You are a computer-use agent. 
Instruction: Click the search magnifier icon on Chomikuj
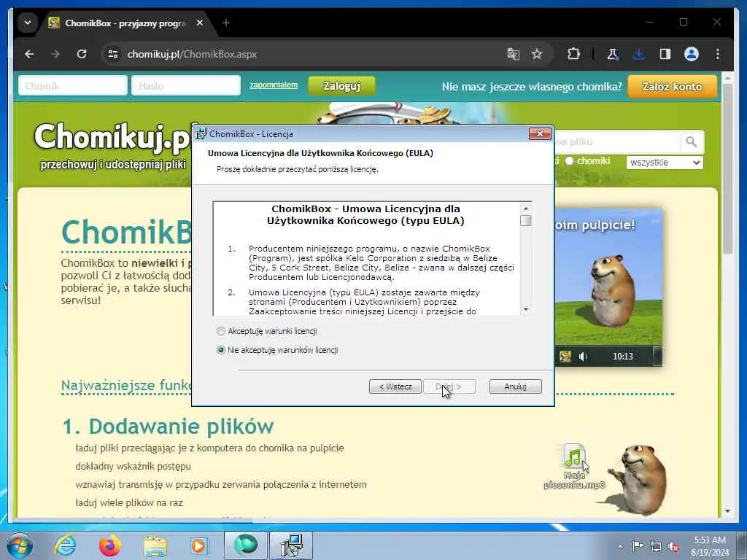click(x=692, y=141)
